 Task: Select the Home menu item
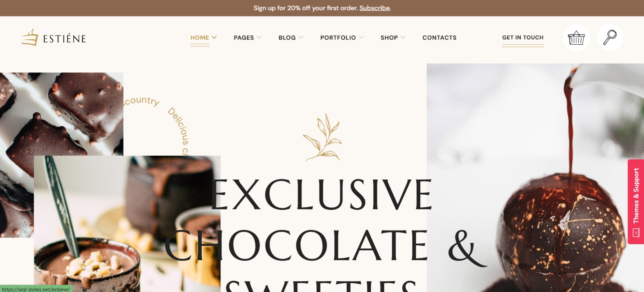click(x=200, y=37)
